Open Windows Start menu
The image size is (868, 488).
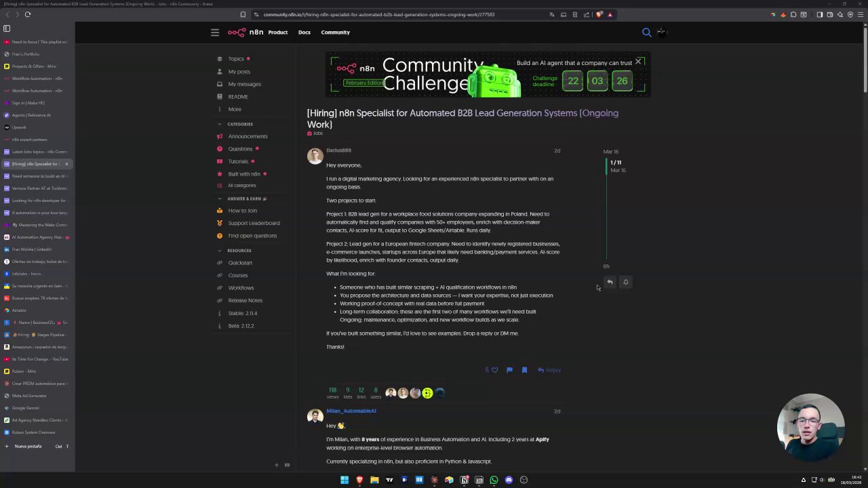pyautogui.click(x=344, y=480)
